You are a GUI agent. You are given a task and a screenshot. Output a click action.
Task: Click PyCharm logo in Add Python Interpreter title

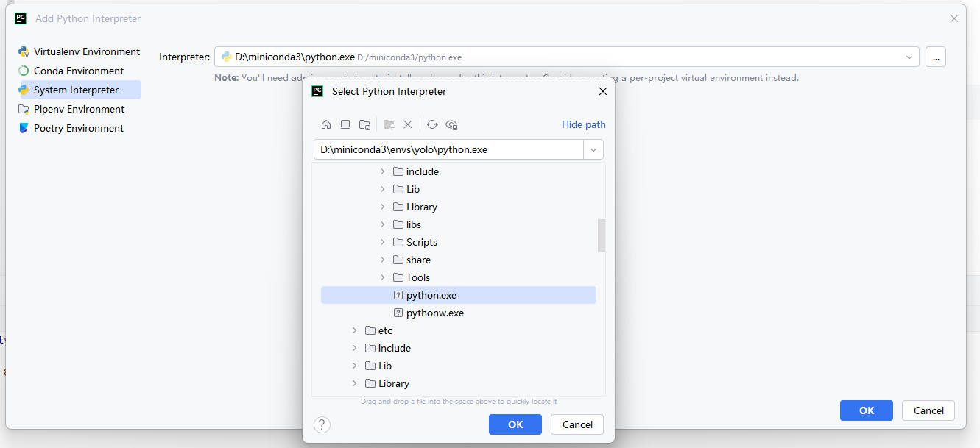click(21, 18)
